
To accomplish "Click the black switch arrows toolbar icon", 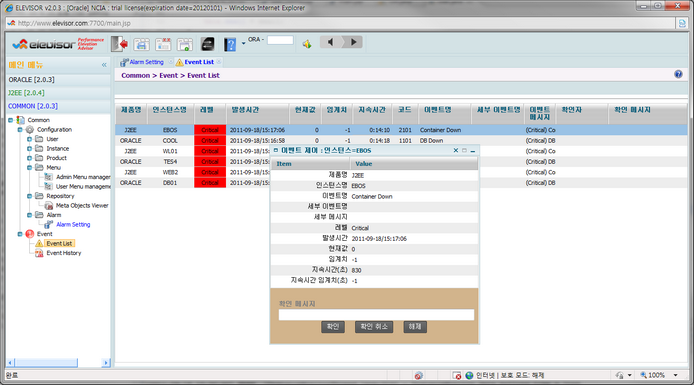I will click(208, 44).
